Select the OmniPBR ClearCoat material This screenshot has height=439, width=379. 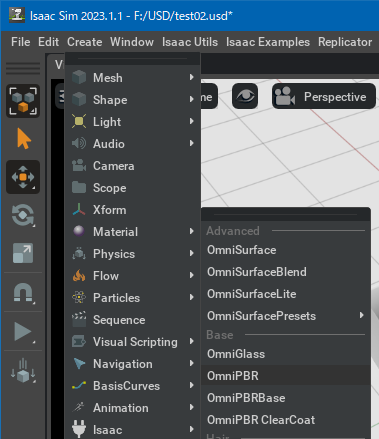tap(286, 420)
